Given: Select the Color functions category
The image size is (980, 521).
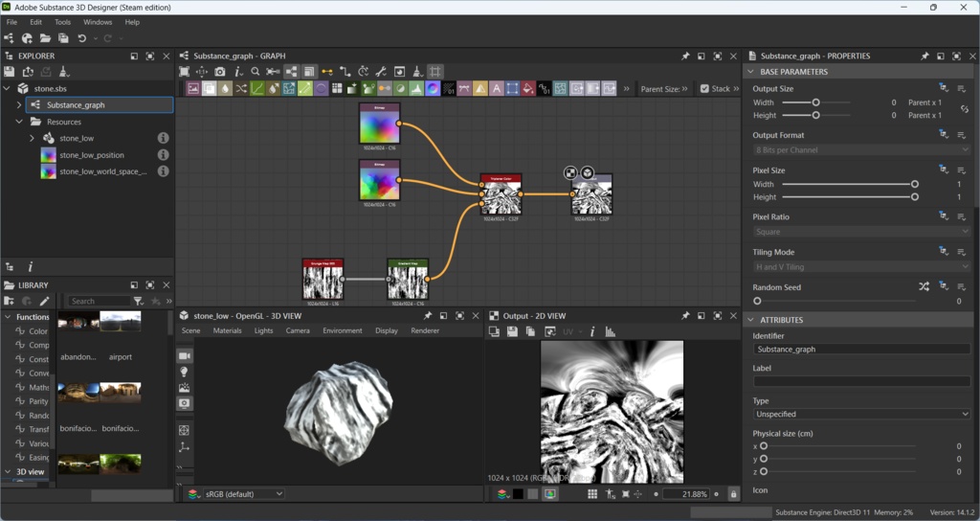Looking at the screenshot, I should [37, 330].
